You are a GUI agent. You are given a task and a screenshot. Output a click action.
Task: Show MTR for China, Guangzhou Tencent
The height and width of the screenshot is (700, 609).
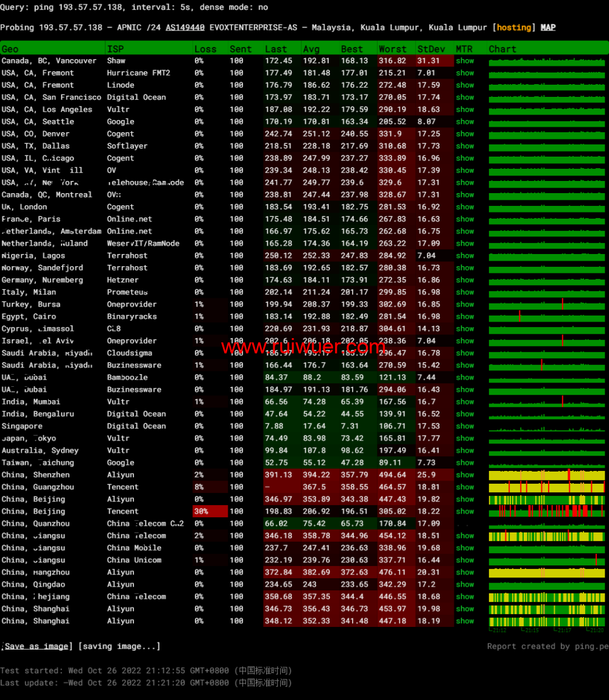point(465,487)
